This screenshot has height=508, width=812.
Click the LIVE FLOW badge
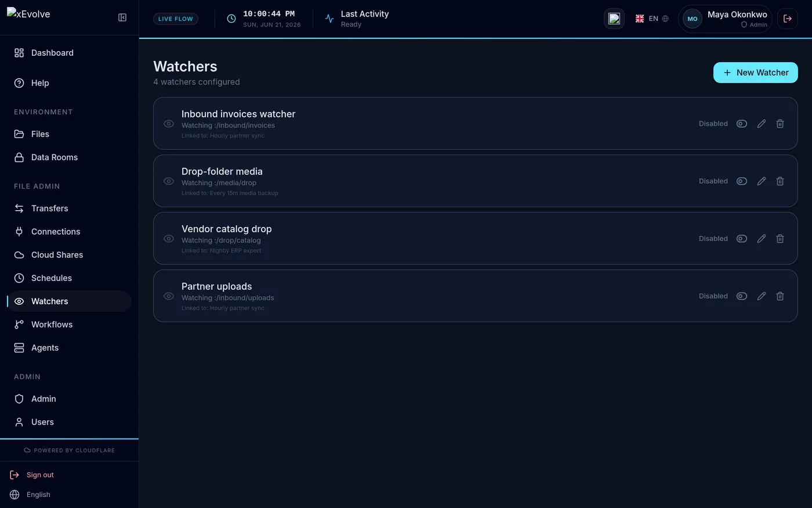[176, 19]
